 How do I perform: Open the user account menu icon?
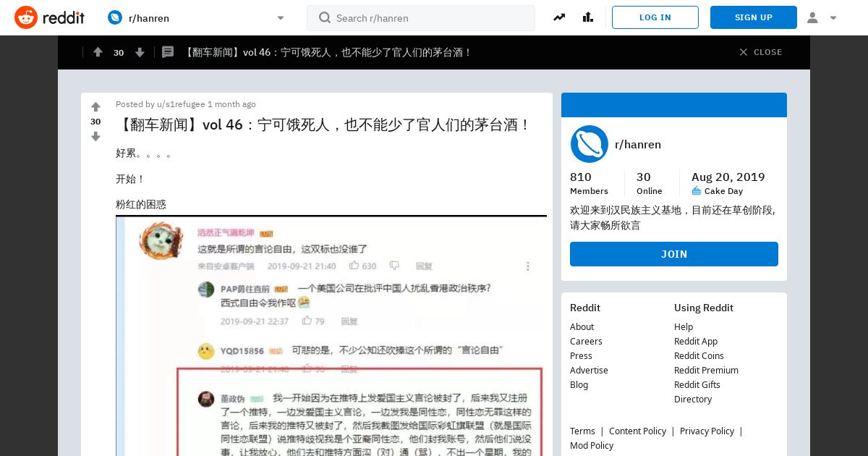tap(812, 17)
